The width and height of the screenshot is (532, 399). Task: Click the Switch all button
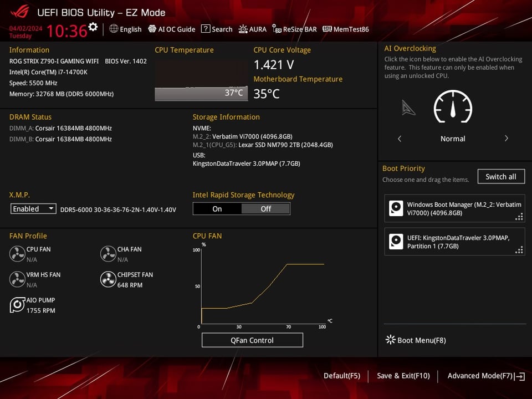coord(501,176)
